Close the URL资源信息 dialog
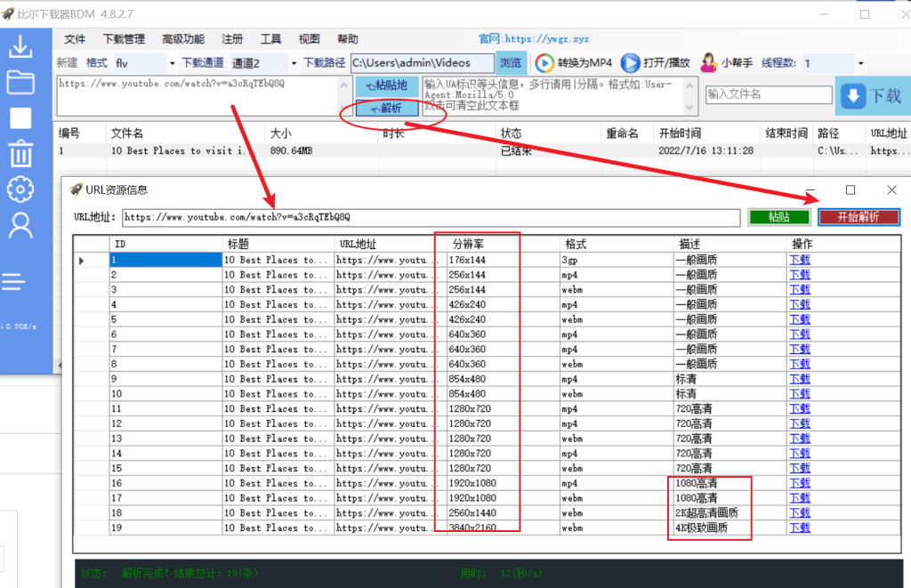 (x=891, y=190)
